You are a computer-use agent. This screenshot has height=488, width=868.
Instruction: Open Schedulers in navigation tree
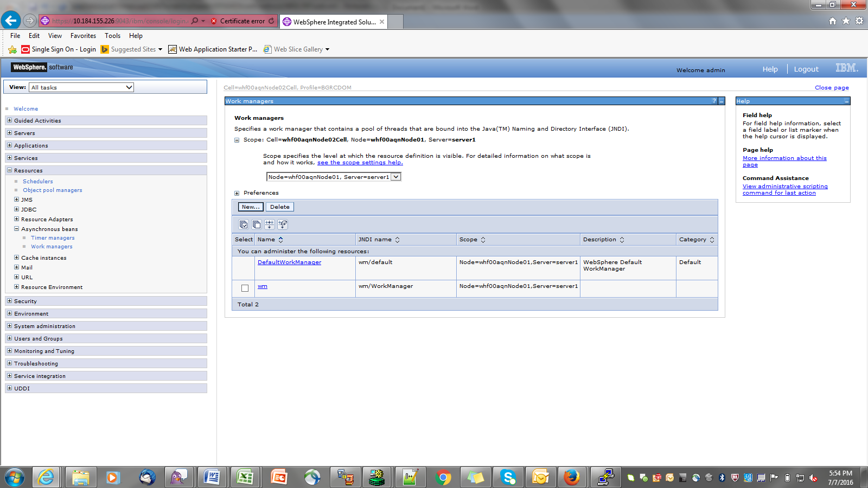pos(38,182)
